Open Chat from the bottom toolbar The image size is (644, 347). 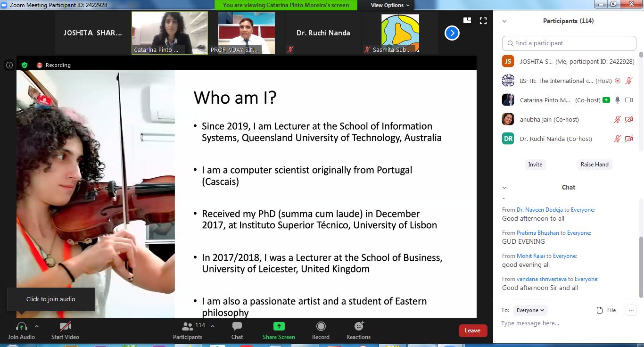pos(237,326)
